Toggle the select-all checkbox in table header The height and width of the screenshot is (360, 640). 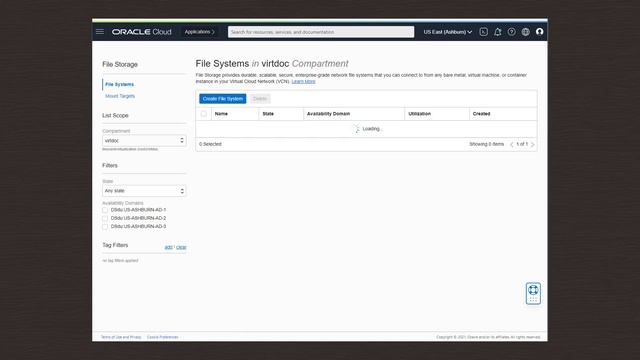click(x=204, y=114)
